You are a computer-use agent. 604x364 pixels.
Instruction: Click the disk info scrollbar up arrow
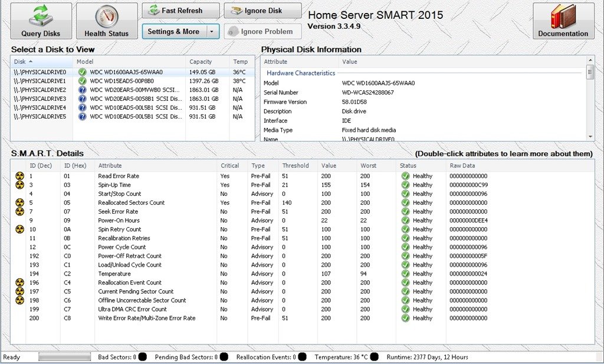(590, 60)
